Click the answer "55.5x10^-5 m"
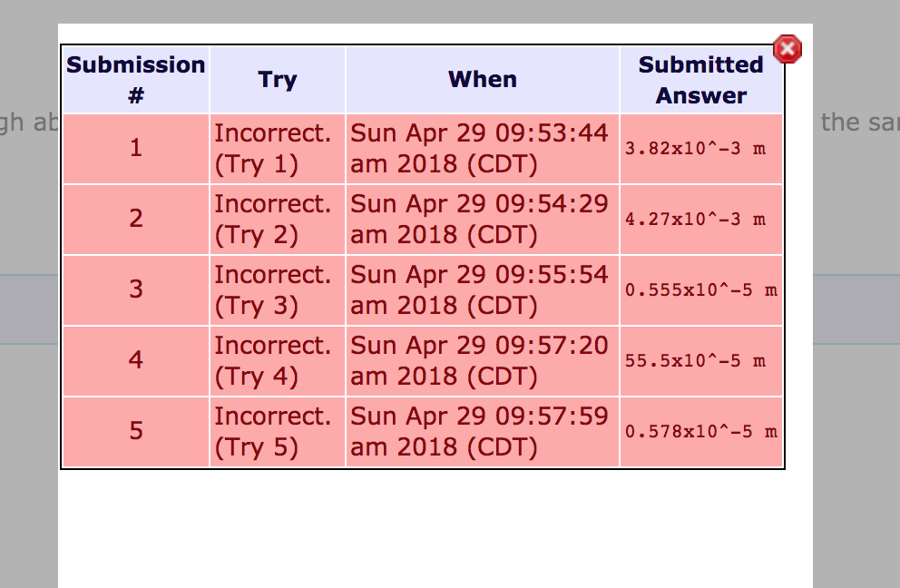Screen dimensions: 900x588 point(695,361)
